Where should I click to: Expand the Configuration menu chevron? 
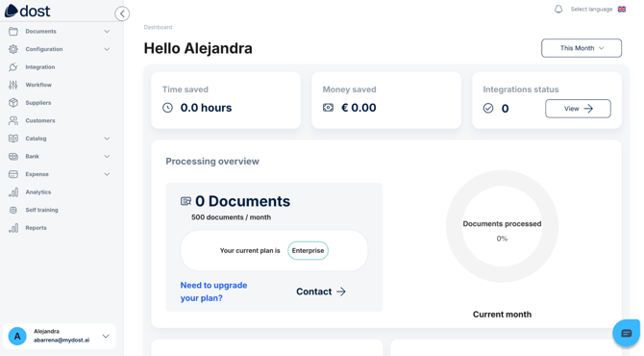click(x=107, y=49)
